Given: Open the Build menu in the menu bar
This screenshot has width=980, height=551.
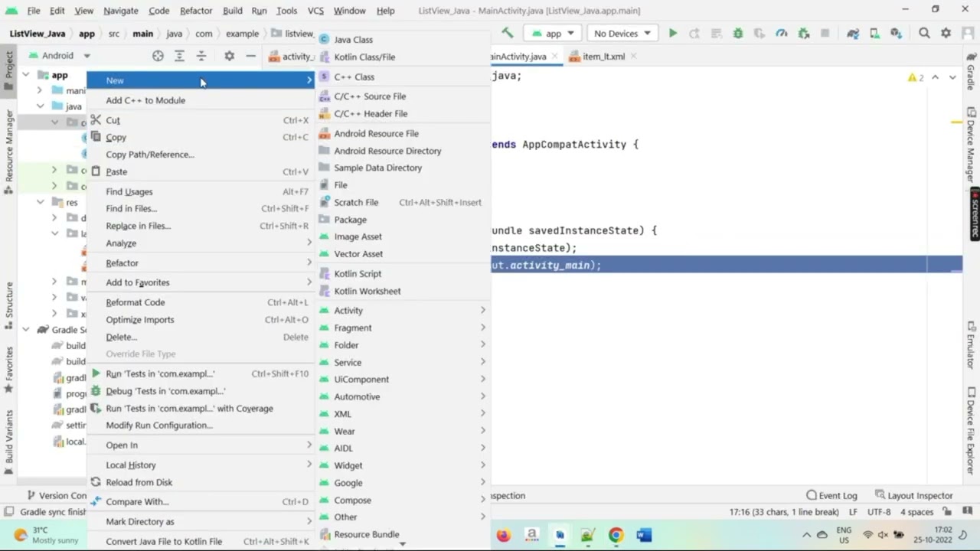Looking at the screenshot, I should [x=233, y=11].
